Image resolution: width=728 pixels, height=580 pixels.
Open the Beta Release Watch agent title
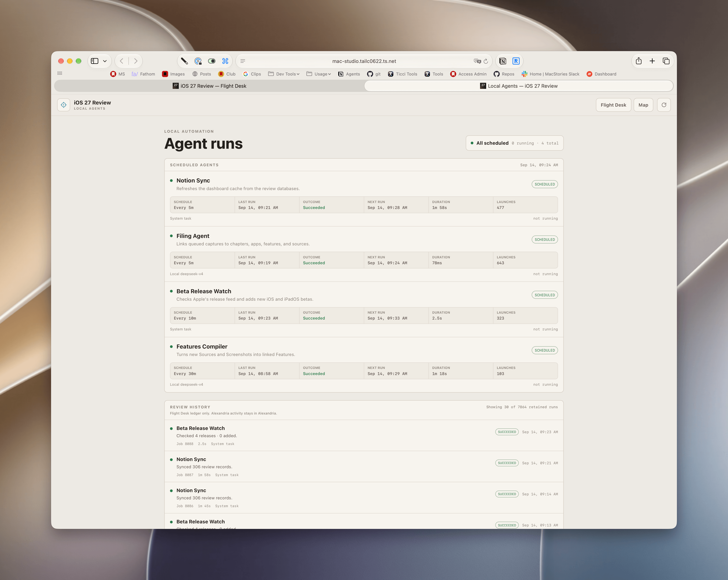(x=204, y=291)
